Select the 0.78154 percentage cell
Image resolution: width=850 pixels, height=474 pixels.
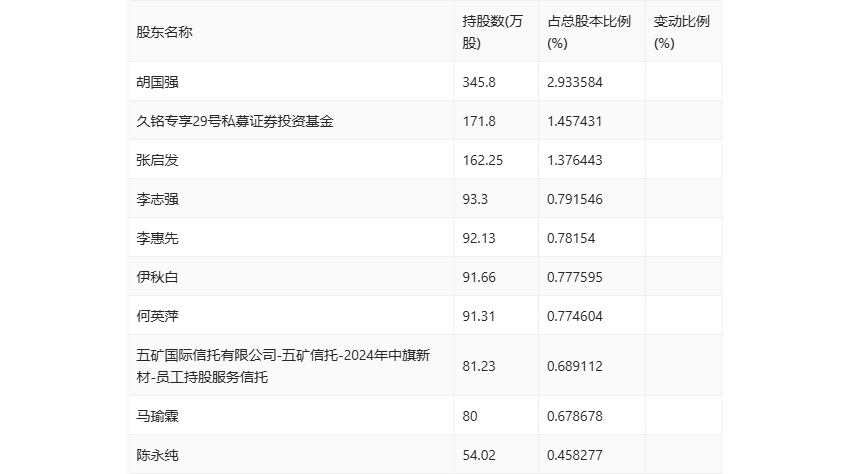pos(571,238)
